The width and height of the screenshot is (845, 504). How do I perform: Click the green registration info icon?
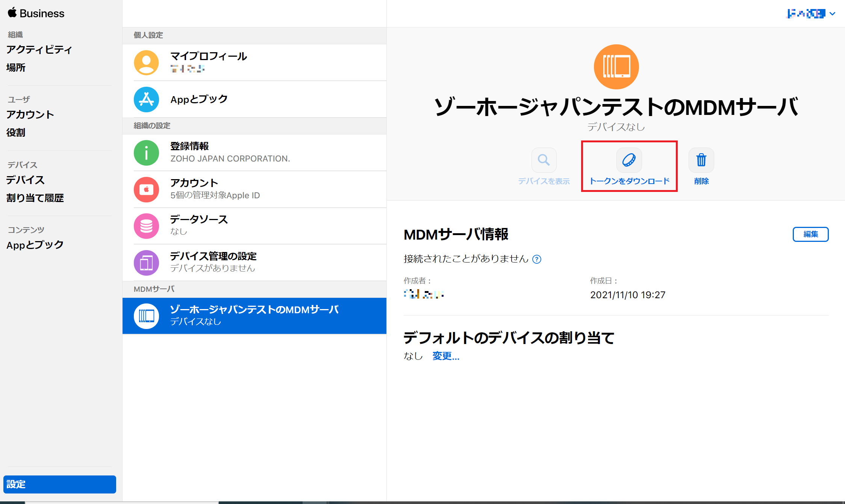pyautogui.click(x=146, y=153)
